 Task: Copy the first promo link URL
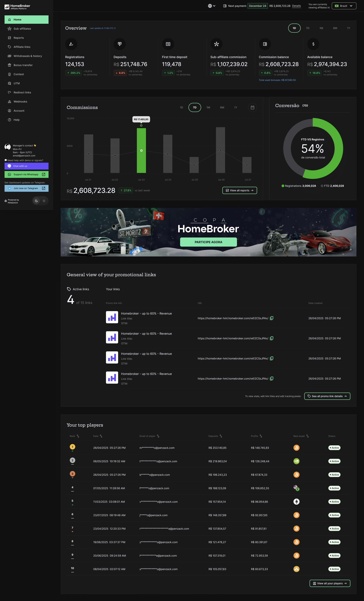pos(272,318)
